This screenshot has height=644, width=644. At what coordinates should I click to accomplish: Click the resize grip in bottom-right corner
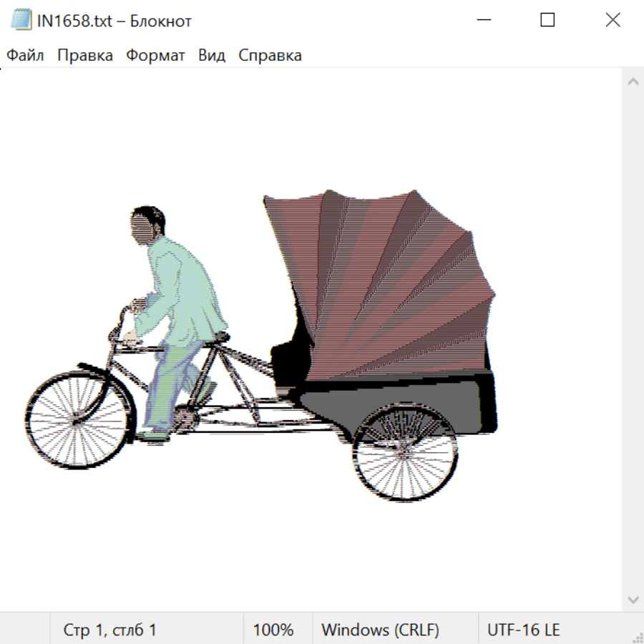pos(638,638)
